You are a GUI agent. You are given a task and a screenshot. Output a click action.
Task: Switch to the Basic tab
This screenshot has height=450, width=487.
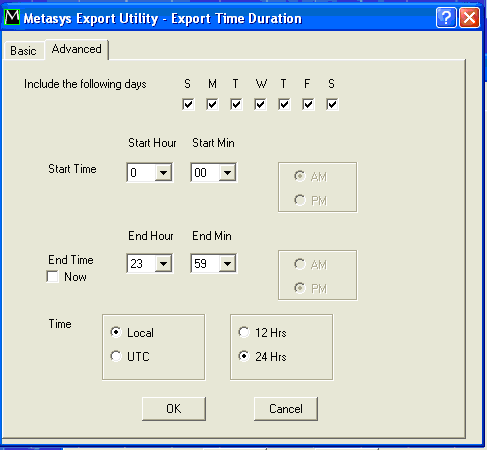[23, 51]
